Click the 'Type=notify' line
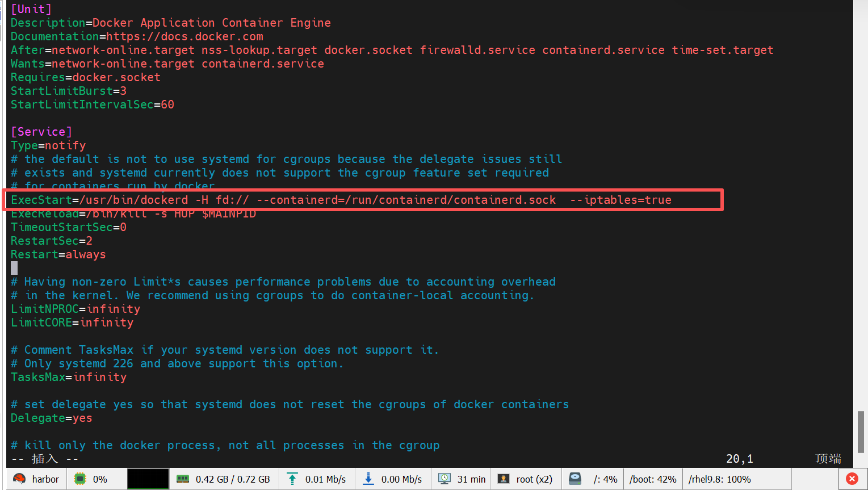 (48, 145)
